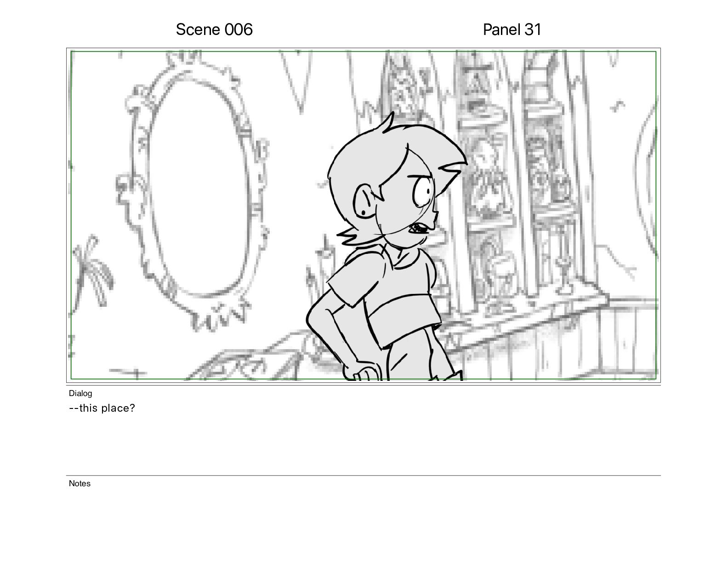Click the divider line above Notes

363,476
